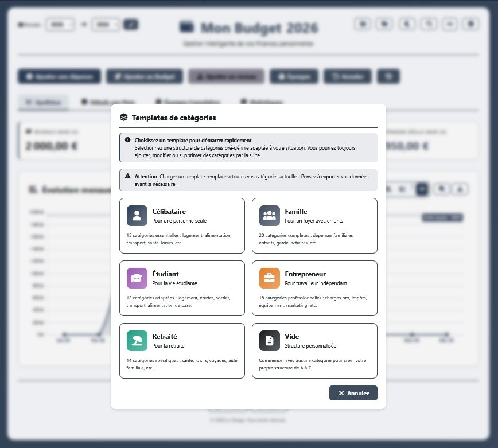This screenshot has width=498, height=448.
Task: Click the teal Retraité plant icon
Action: [137, 341]
